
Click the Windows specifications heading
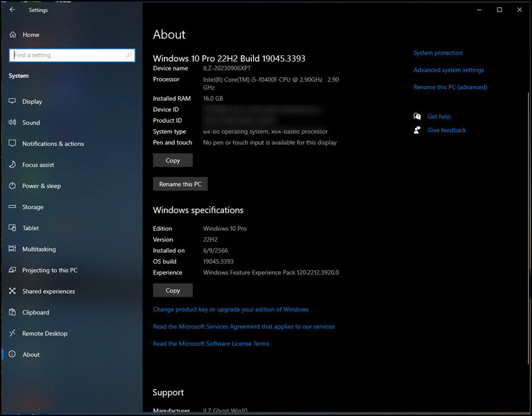pyautogui.click(x=198, y=210)
